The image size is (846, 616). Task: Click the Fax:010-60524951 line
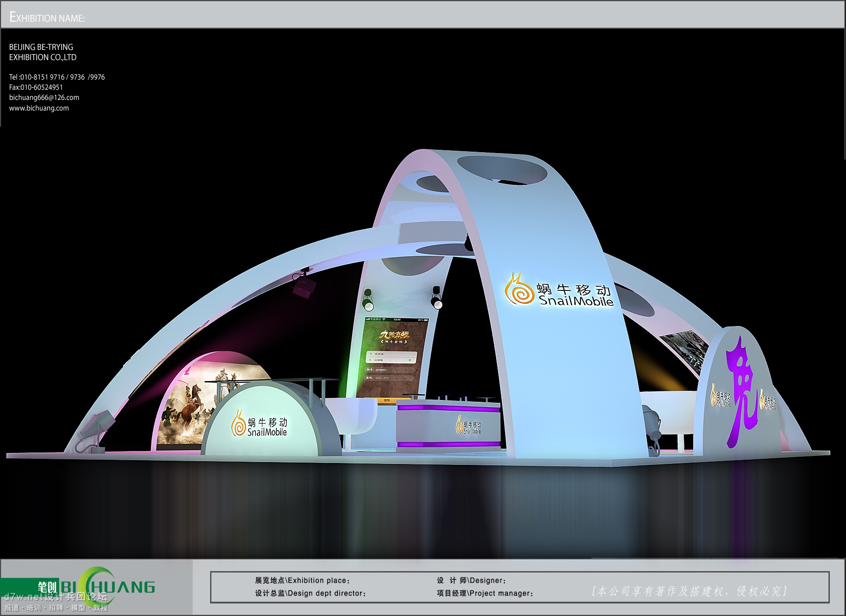point(36,87)
